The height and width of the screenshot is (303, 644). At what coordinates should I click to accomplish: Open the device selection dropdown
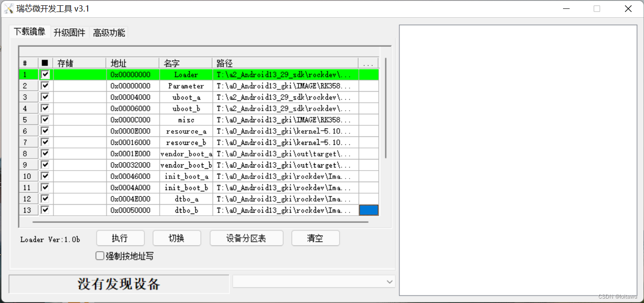click(314, 282)
